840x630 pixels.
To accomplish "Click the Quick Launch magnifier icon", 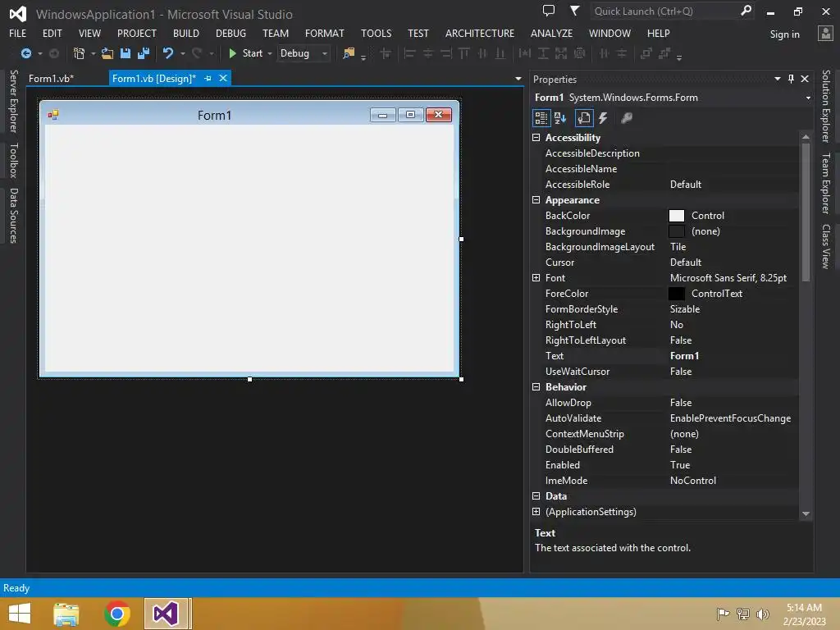I will pyautogui.click(x=746, y=11).
